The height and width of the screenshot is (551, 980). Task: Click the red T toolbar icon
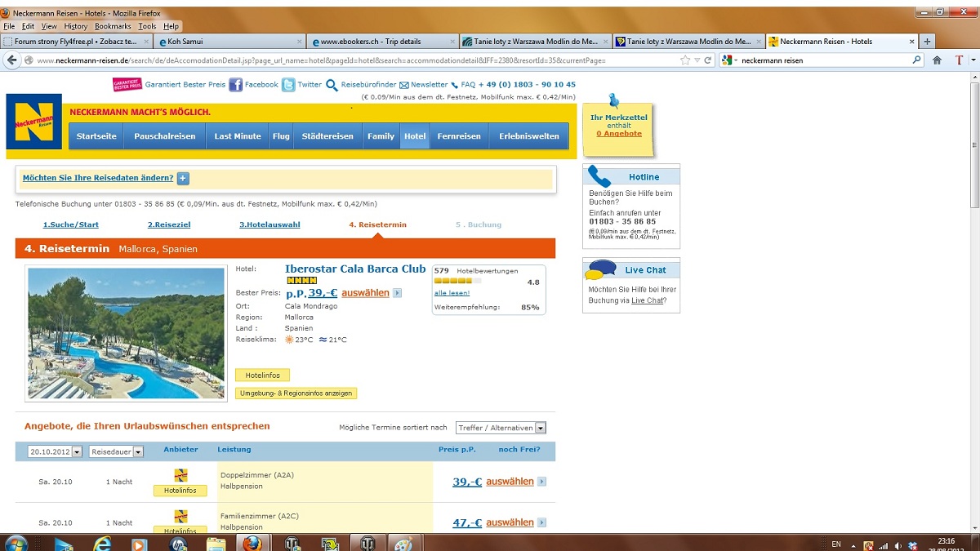(960, 60)
